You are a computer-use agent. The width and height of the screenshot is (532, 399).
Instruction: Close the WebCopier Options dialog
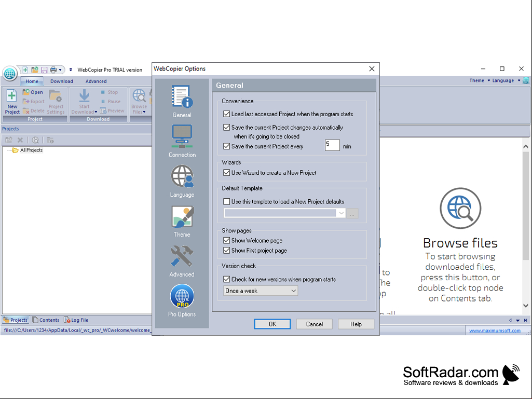[x=372, y=69]
